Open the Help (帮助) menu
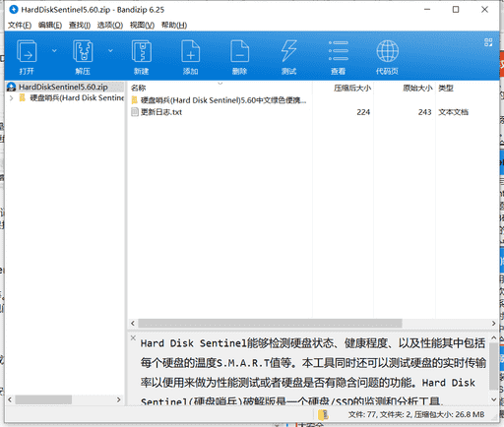The height and width of the screenshot is (427, 504). click(174, 26)
